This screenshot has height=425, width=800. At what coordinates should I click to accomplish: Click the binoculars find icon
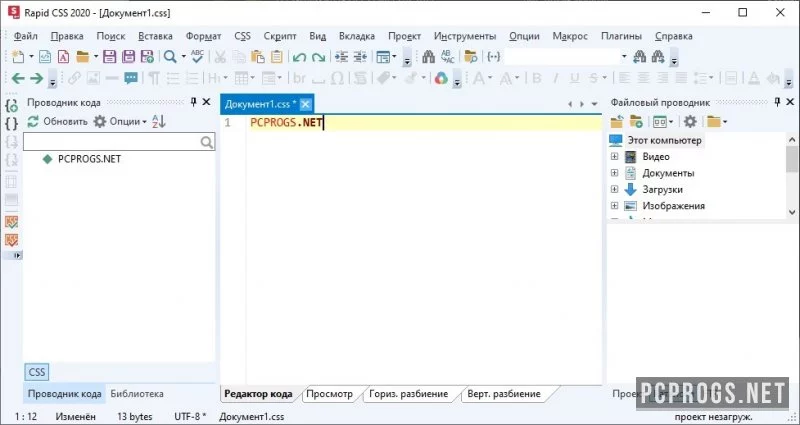point(429,57)
